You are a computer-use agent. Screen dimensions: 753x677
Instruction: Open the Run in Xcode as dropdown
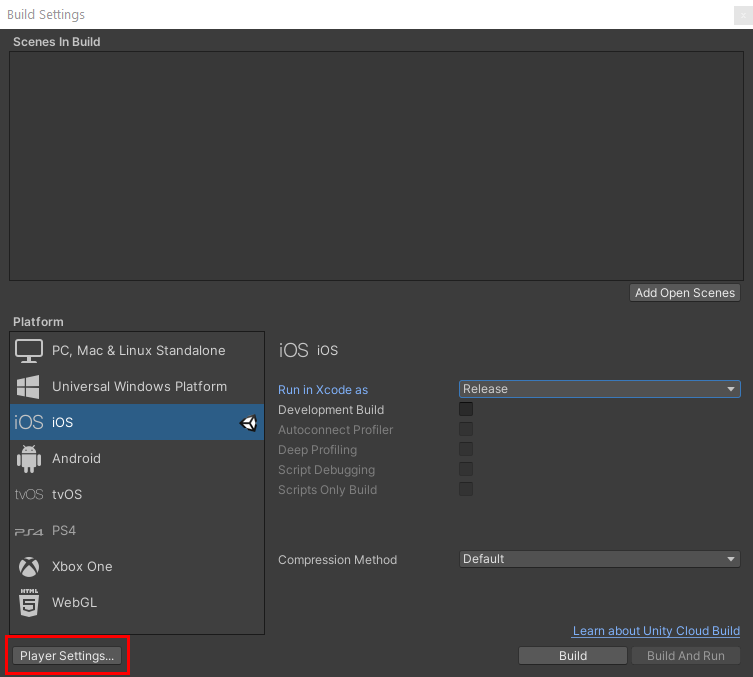[x=599, y=389]
